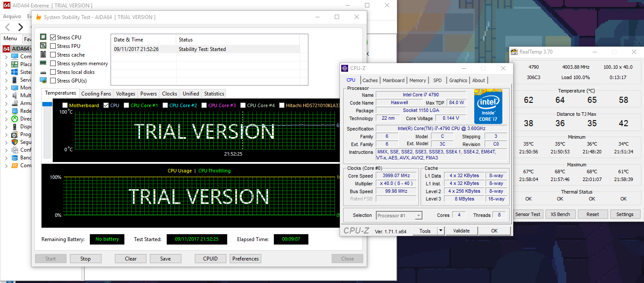This screenshot has width=644, height=283.
Task: Switch to Cooling Fans tab
Action: point(96,93)
